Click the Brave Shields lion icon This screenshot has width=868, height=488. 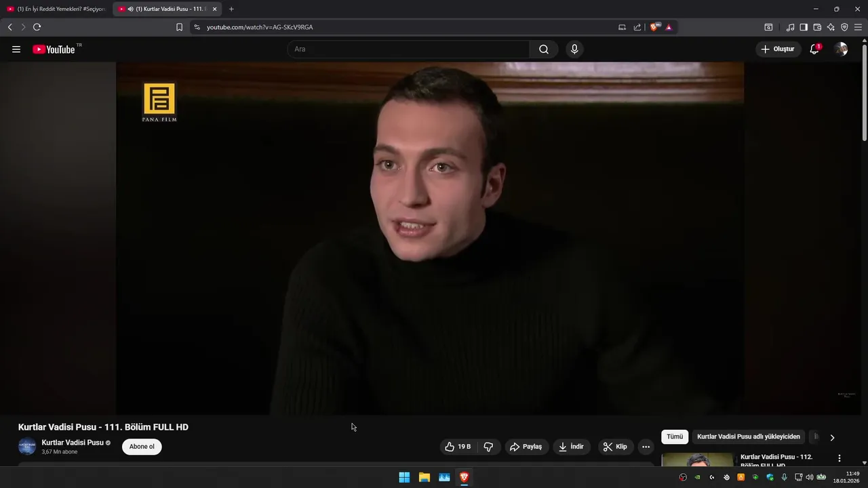coord(654,27)
